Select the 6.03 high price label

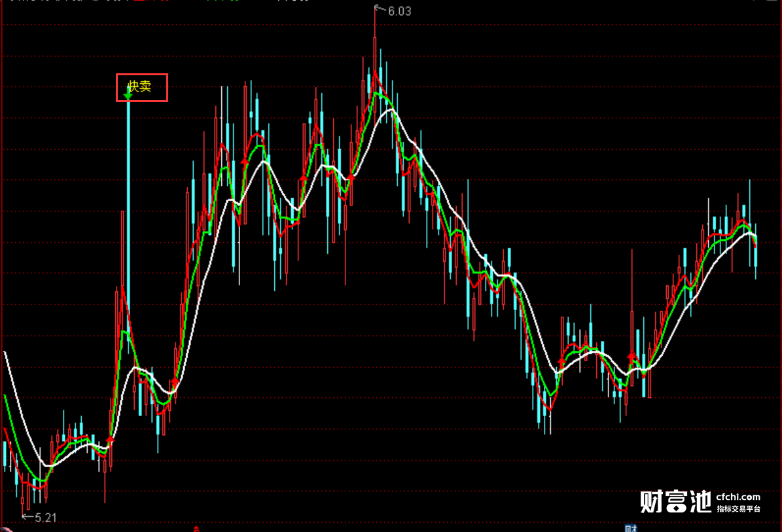[399, 12]
